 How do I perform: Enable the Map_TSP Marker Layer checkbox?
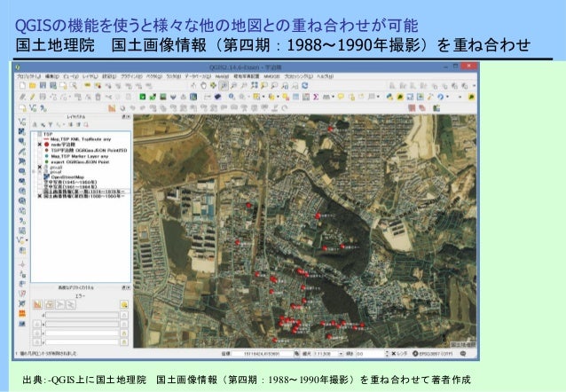(40, 156)
